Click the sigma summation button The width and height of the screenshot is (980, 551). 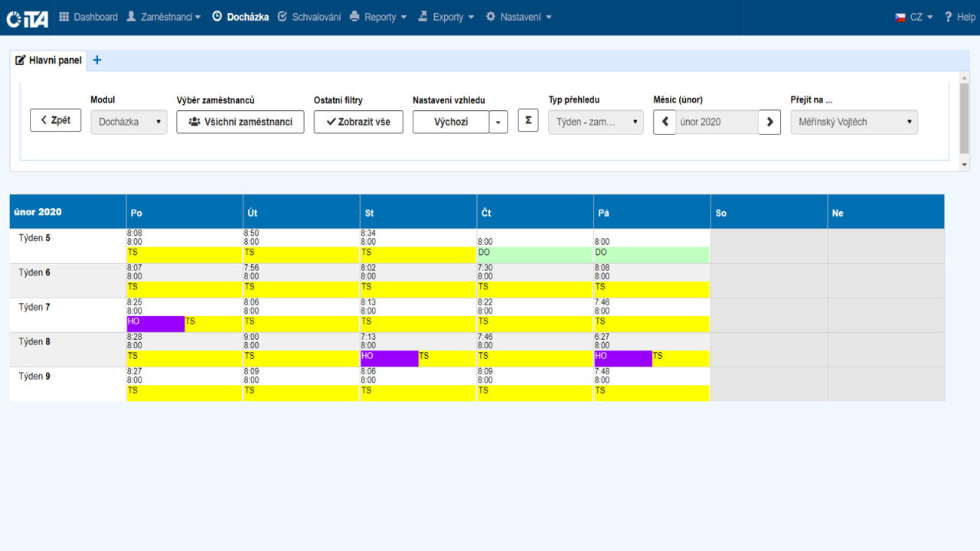click(x=528, y=121)
